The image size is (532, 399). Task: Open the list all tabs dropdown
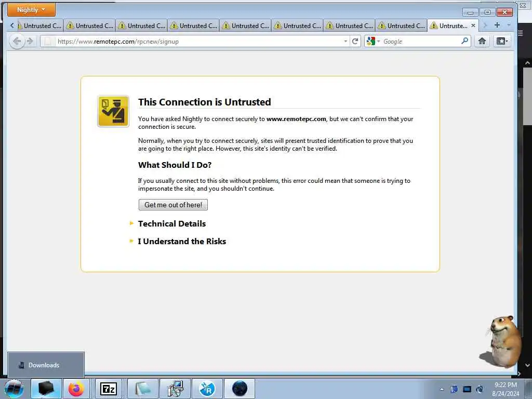[509, 25]
